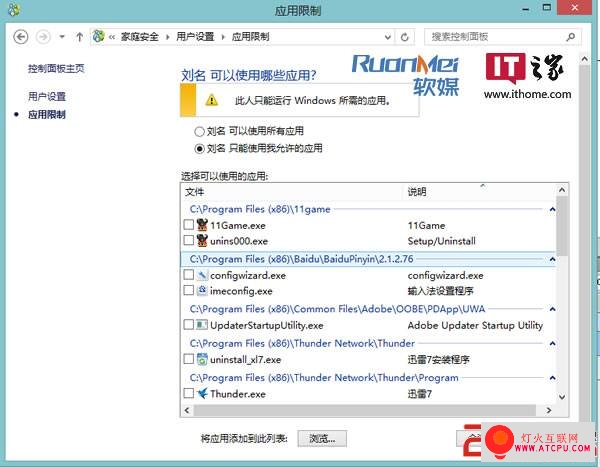
Task: Click the Thunder.exe bird icon
Action: pos(202,394)
